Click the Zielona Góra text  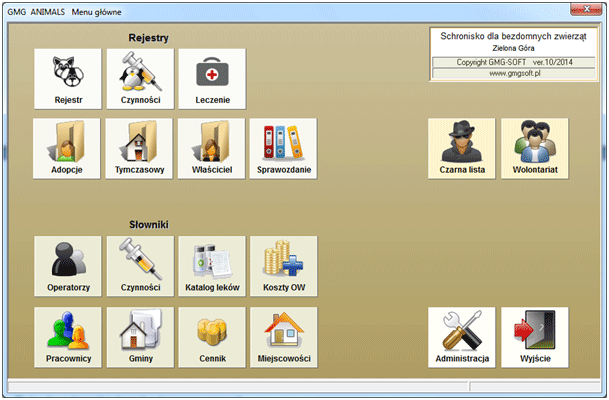click(513, 48)
